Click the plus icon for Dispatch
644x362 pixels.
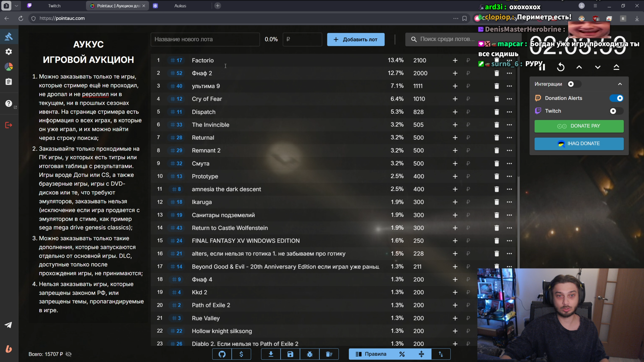[455, 112]
